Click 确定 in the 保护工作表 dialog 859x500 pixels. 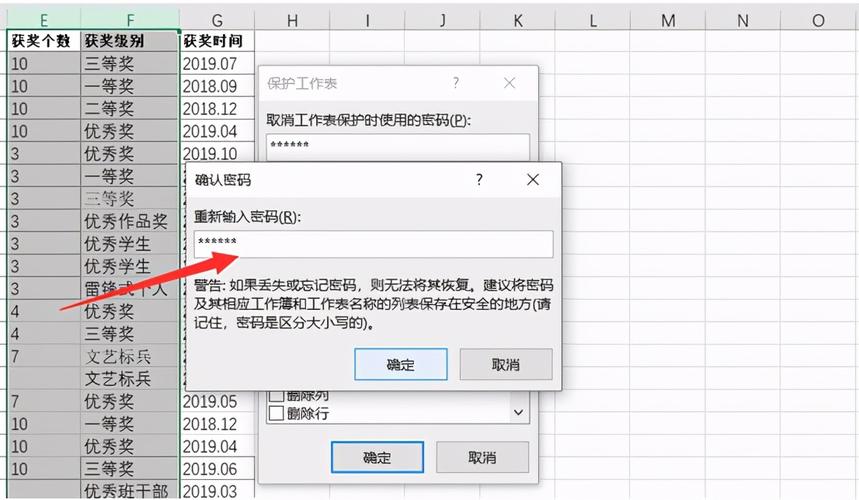377,457
